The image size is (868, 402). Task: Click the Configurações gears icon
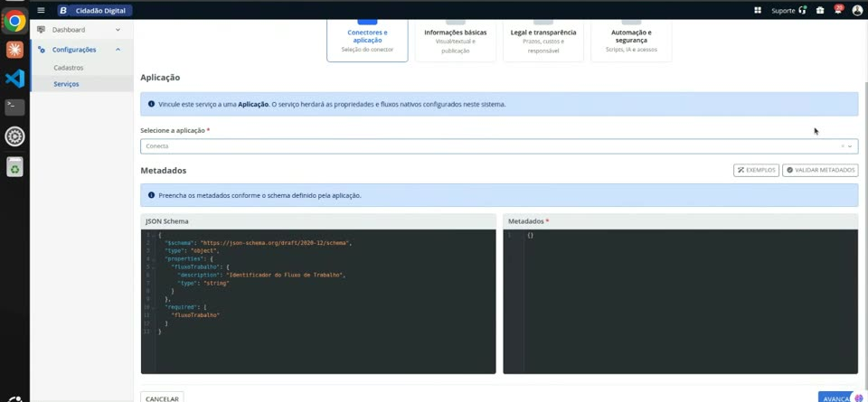pyautogui.click(x=41, y=50)
